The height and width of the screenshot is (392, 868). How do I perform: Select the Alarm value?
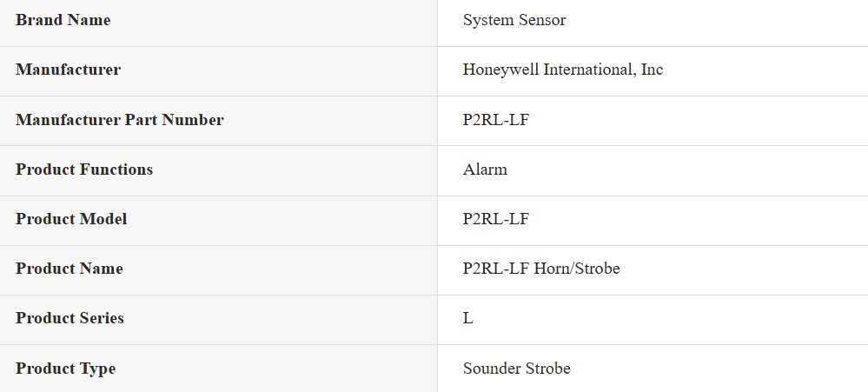485,169
